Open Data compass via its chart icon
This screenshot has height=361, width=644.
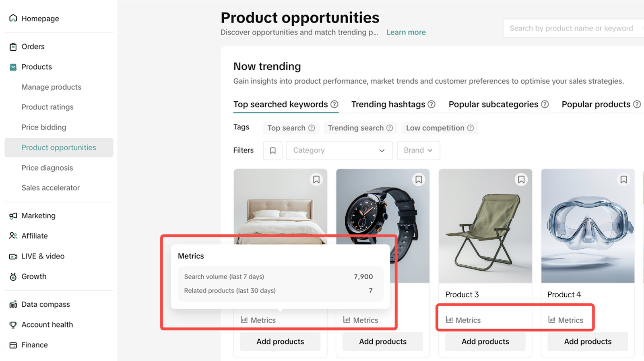click(x=14, y=304)
